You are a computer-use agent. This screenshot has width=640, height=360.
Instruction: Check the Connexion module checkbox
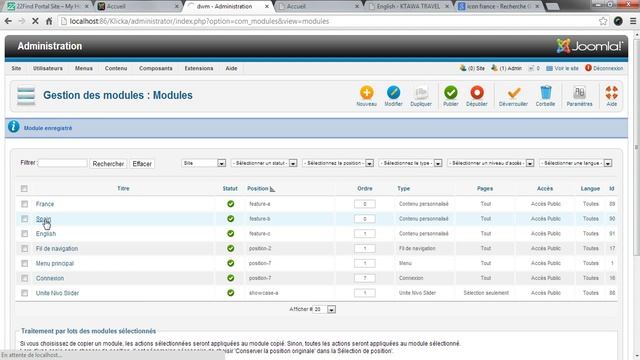click(24, 278)
